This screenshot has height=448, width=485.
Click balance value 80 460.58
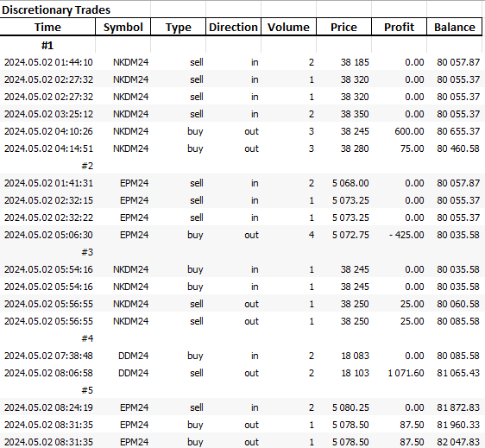[x=458, y=148]
